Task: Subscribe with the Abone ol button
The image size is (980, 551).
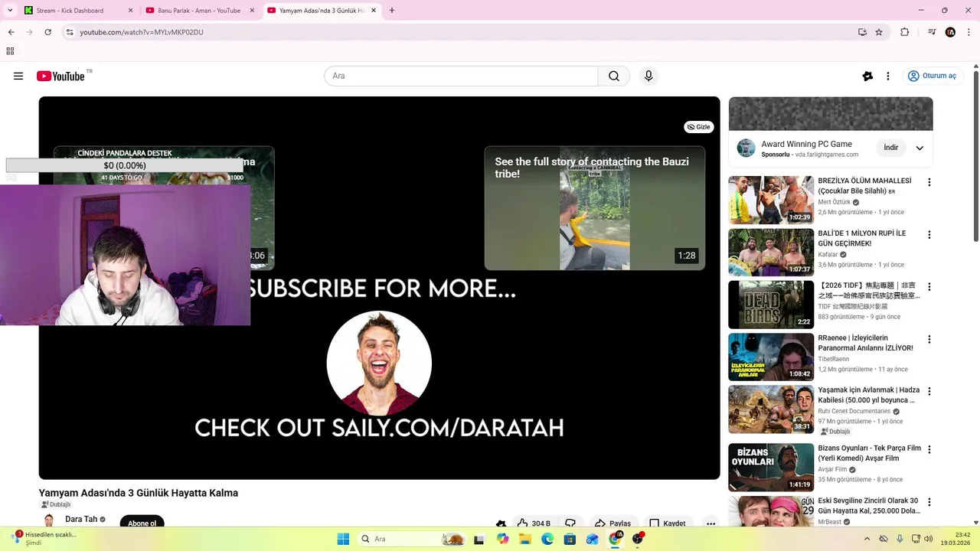Action: [x=142, y=523]
